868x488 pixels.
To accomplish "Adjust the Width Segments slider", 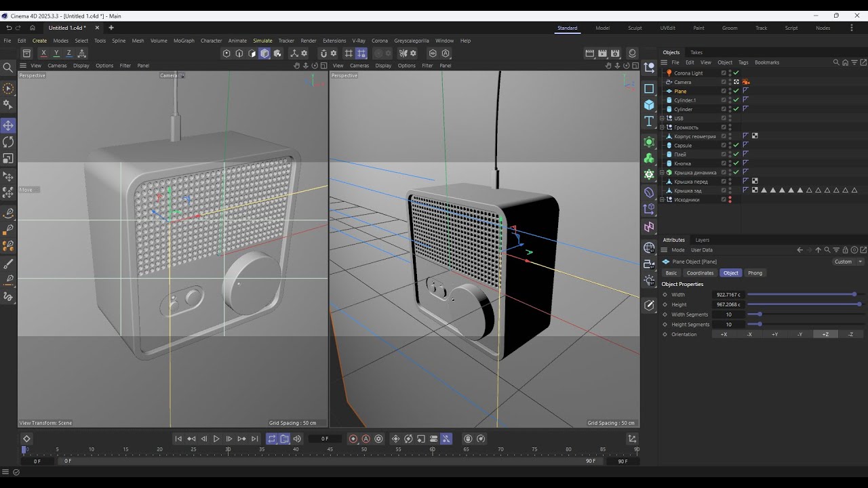I will click(805, 314).
